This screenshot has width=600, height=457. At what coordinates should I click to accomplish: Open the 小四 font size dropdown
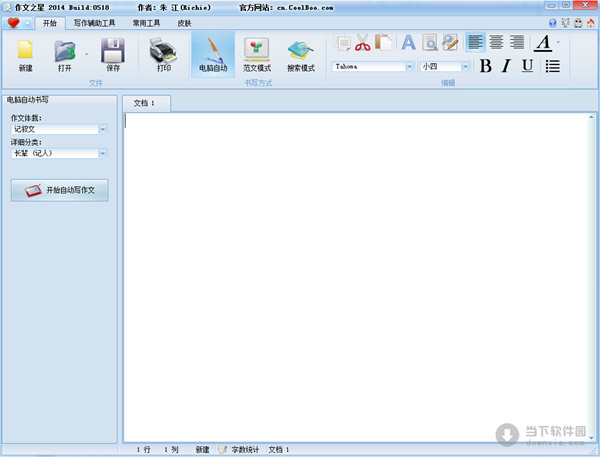click(x=465, y=67)
